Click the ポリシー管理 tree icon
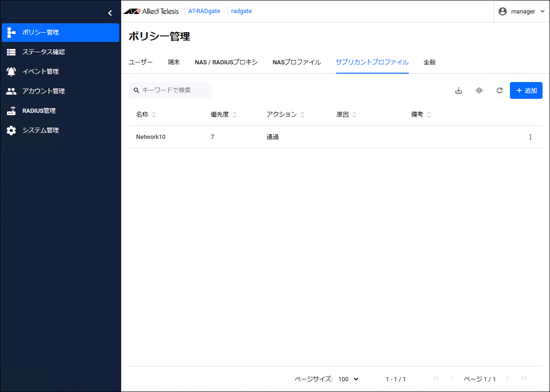550x392 pixels. [x=11, y=33]
